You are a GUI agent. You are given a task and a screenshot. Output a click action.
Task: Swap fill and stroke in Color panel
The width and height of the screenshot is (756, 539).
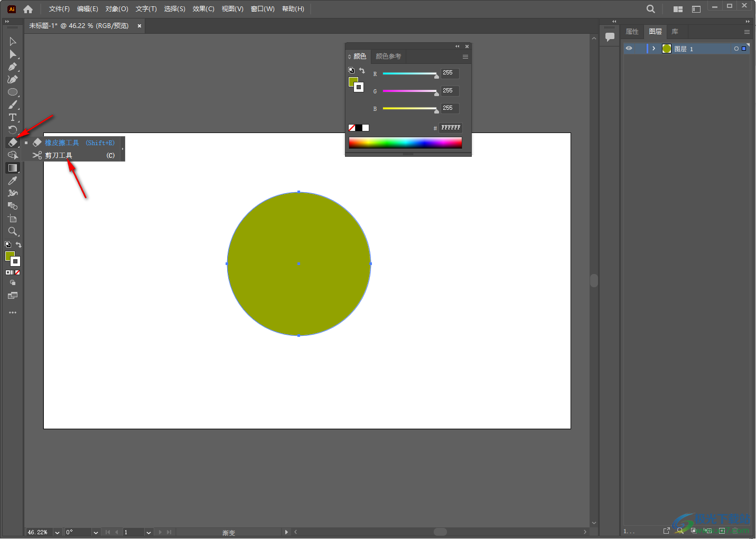(362, 70)
